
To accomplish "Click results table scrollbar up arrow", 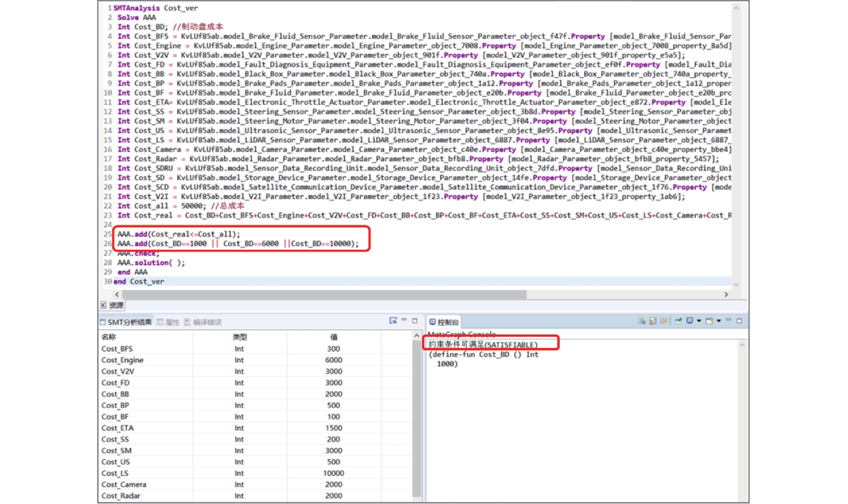I will pyautogui.click(x=417, y=336).
